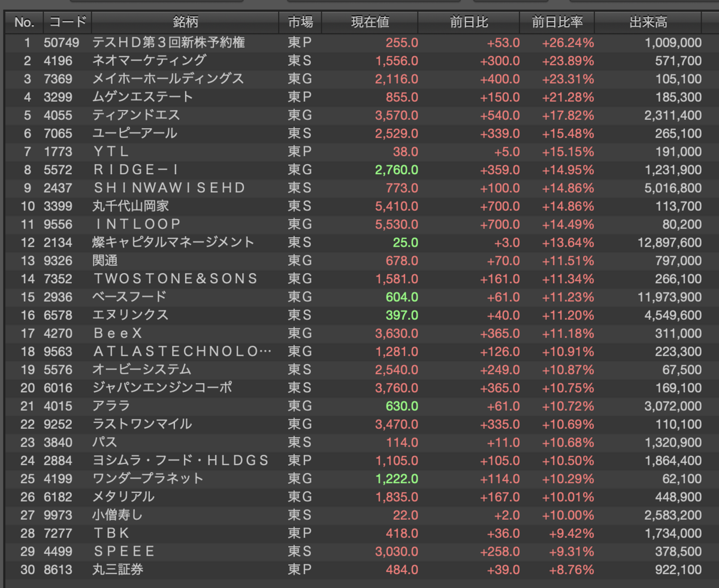
Task: Select INTLOOP stock name
Action: [138, 225]
